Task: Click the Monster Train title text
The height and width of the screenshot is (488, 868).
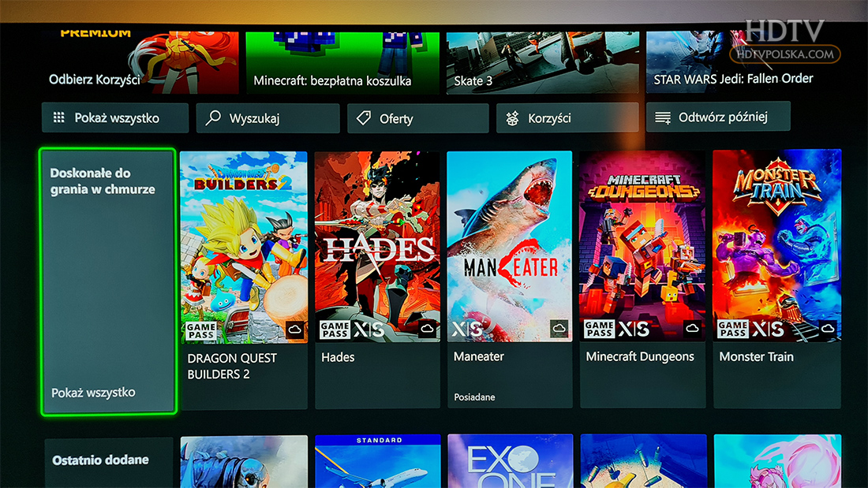Action: coord(756,356)
